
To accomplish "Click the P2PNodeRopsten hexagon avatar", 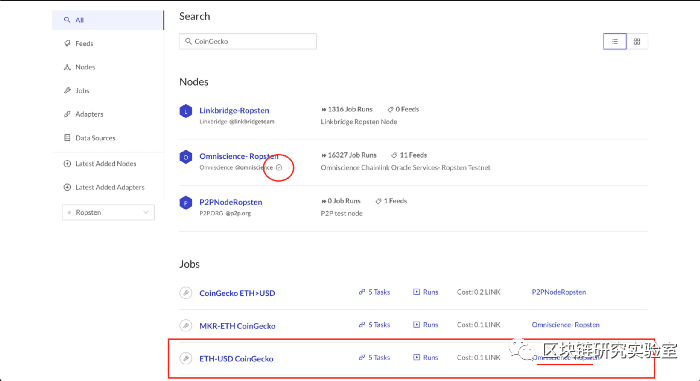I will click(x=186, y=203).
